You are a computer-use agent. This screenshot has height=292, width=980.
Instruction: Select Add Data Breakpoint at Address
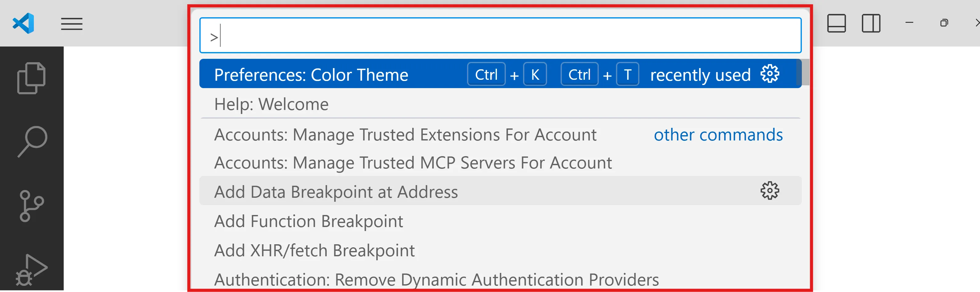[x=336, y=192]
